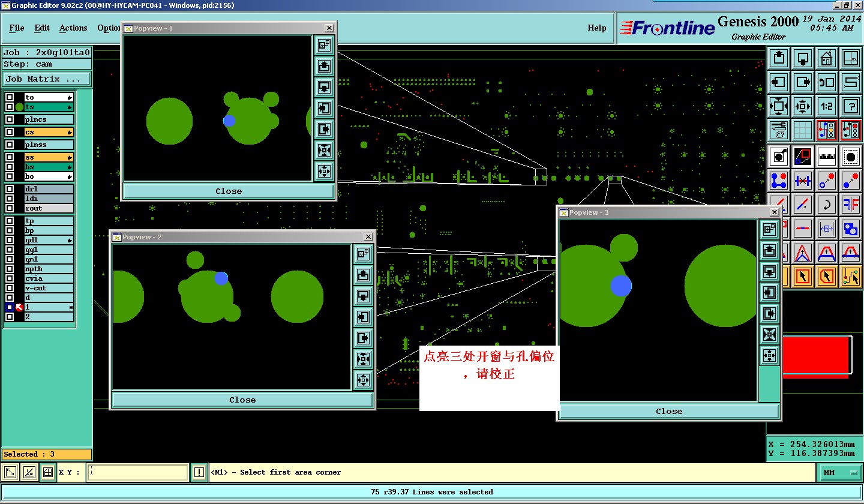The height and width of the screenshot is (504, 864).
Task: Click the red arrow work-layer marker on layer 1
Action: point(19,307)
